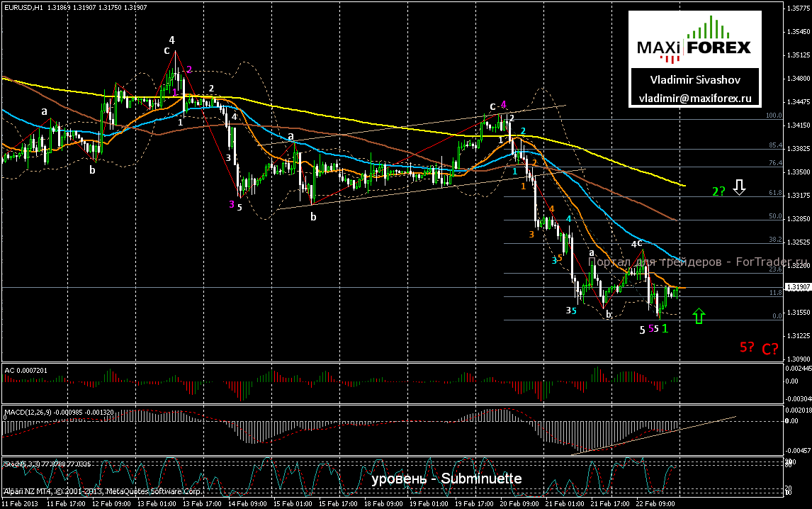Click the 0.002013 MACD scale value
Image resolution: width=812 pixels, height=509 pixels.
pos(798,410)
